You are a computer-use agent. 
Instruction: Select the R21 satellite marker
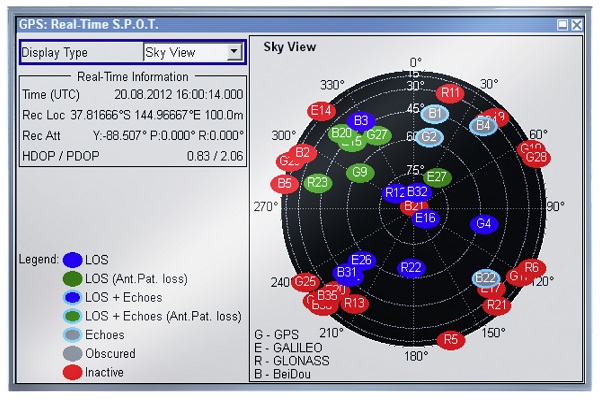point(496,305)
